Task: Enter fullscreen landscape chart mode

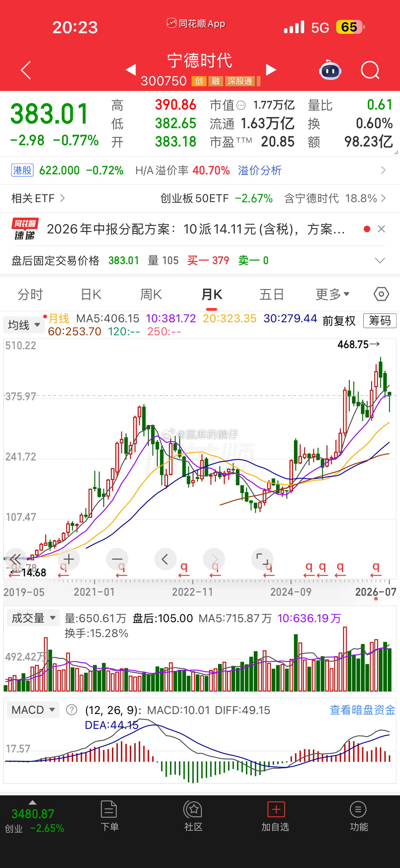Action: pos(262,559)
